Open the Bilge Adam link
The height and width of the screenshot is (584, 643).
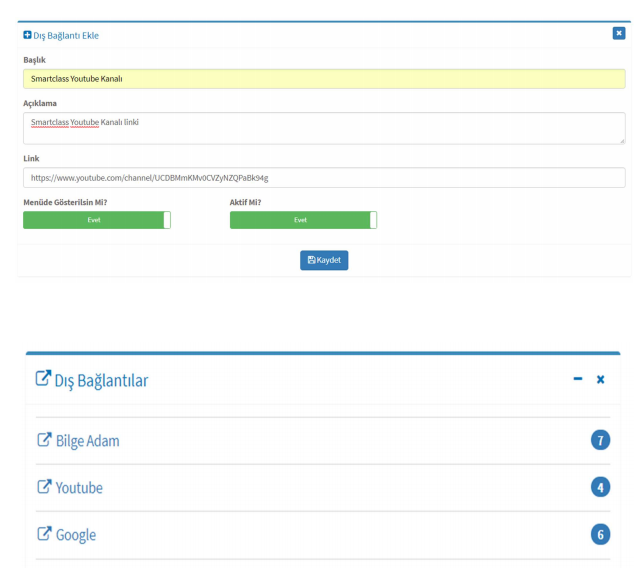[87, 441]
